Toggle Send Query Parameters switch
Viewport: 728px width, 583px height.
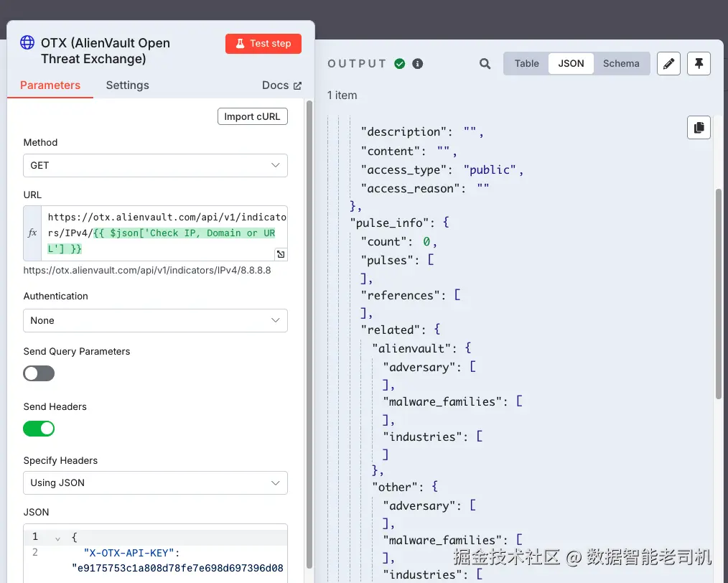pyautogui.click(x=39, y=373)
